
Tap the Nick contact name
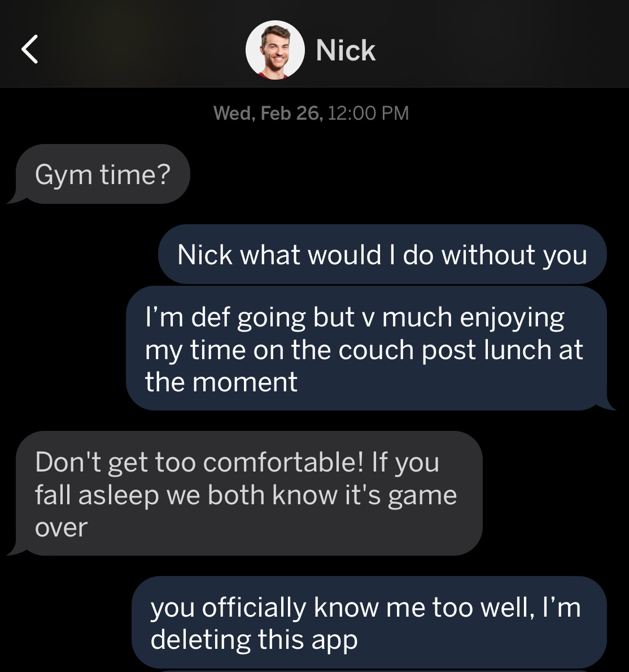click(x=346, y=50)
